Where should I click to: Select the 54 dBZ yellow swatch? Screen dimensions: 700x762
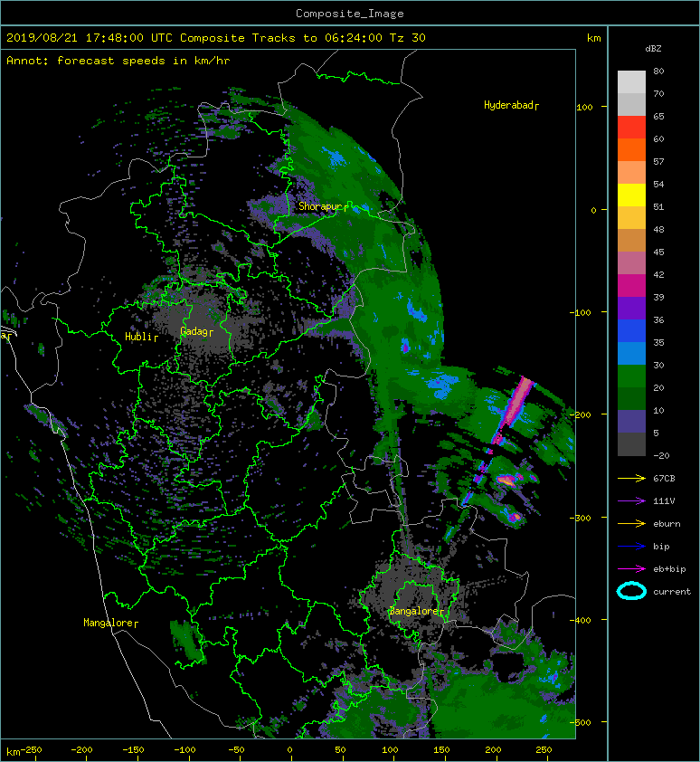(x=631, y=195)
